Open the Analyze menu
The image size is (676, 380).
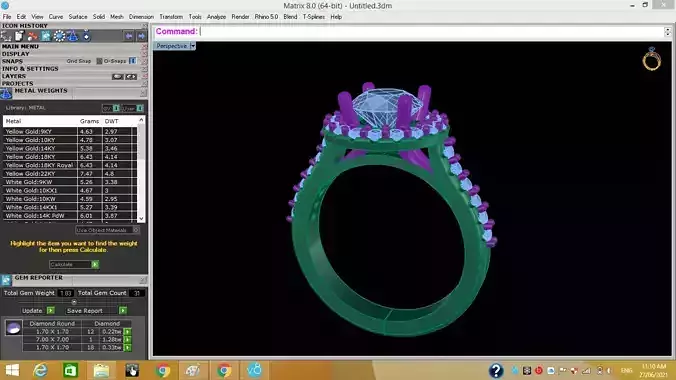pyautogui.click(x=216, y=17)
